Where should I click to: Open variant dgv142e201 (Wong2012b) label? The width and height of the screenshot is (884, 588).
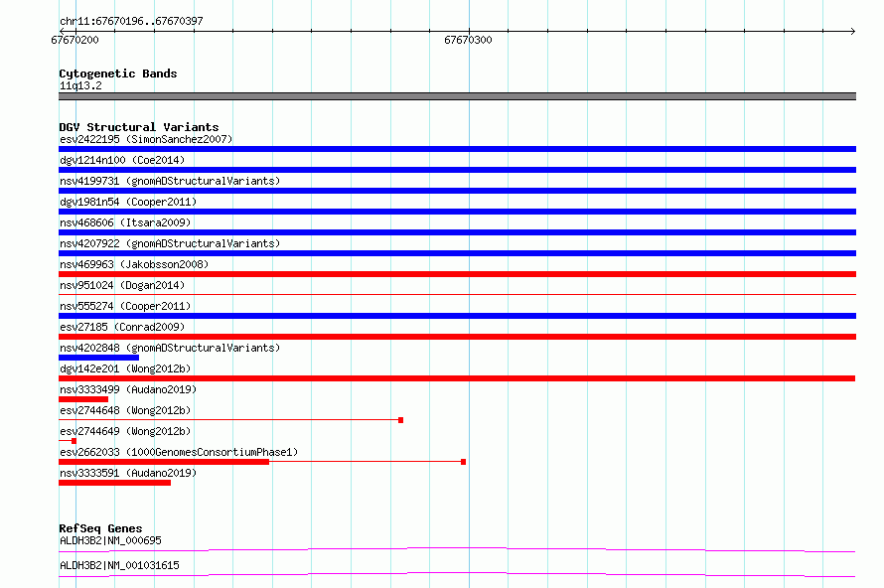click(125, 368)
